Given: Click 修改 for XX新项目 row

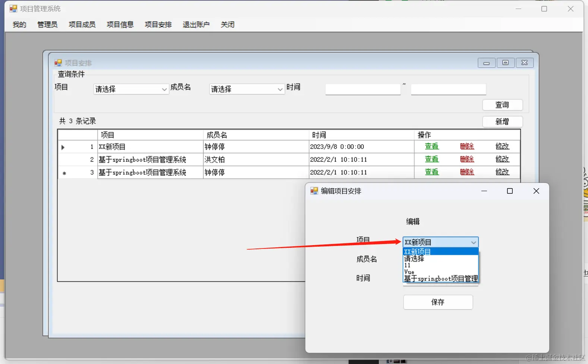Looking at the screenshot, I should pos(502,146).
